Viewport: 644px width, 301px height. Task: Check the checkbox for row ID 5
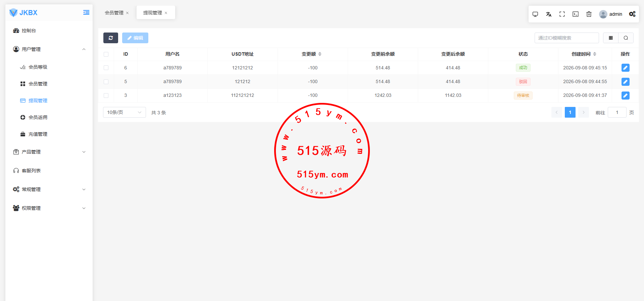[x=106, y=81]
